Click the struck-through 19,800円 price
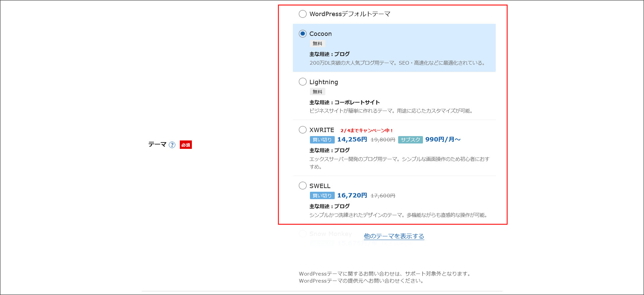 [383, 140]
